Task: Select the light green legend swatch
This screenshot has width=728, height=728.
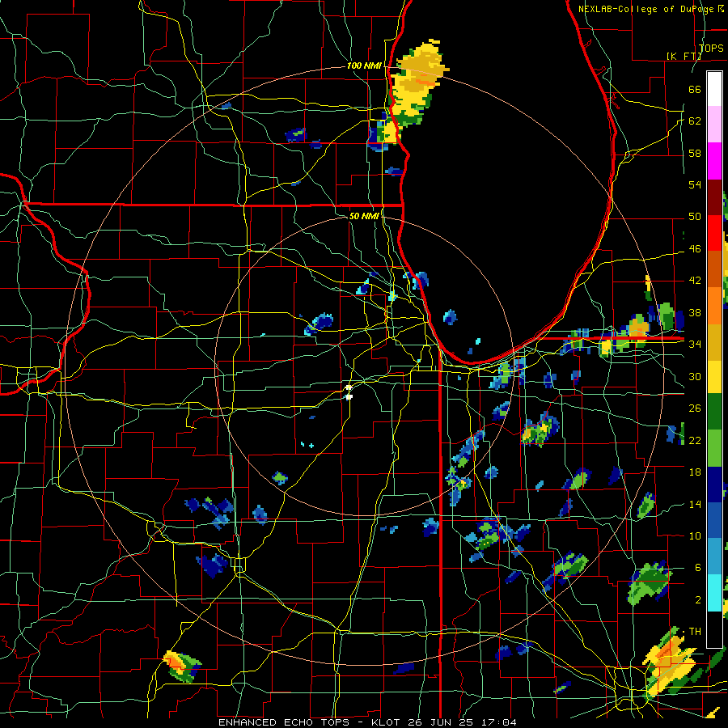Action: [x=714, y=448]
